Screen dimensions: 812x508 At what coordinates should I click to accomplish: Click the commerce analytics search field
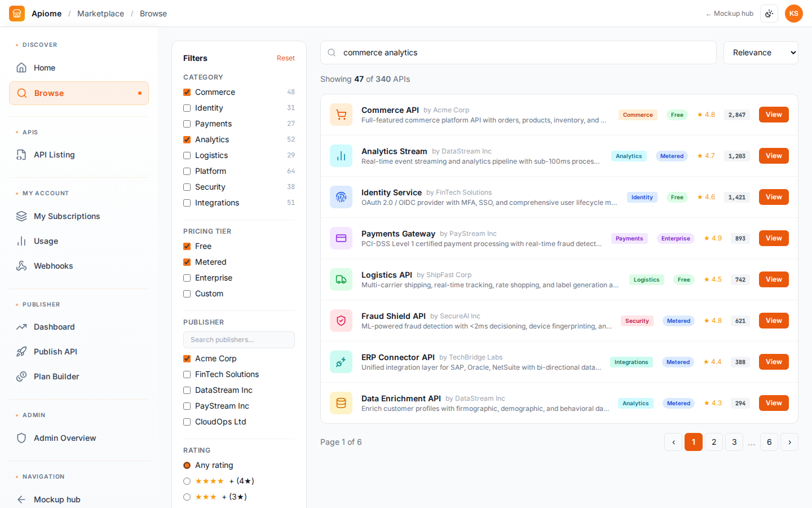(x=518, y=52)
